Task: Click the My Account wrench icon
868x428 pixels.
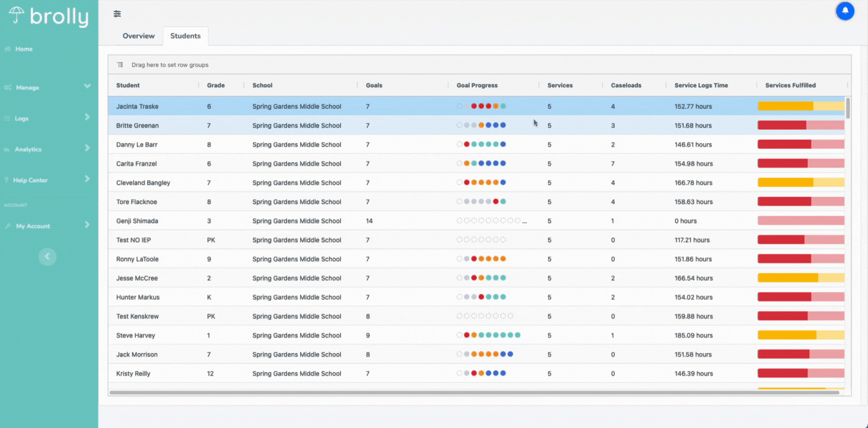Action: [x=8, y=226]
